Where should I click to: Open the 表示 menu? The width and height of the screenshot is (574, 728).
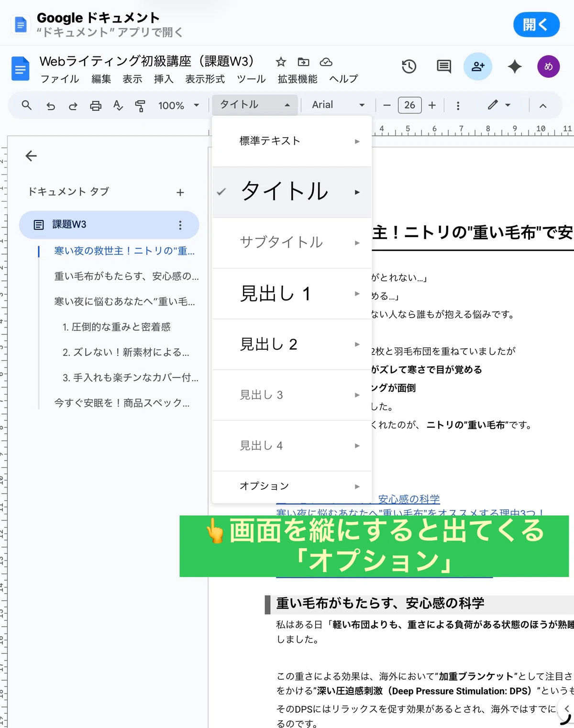[132, 79]
